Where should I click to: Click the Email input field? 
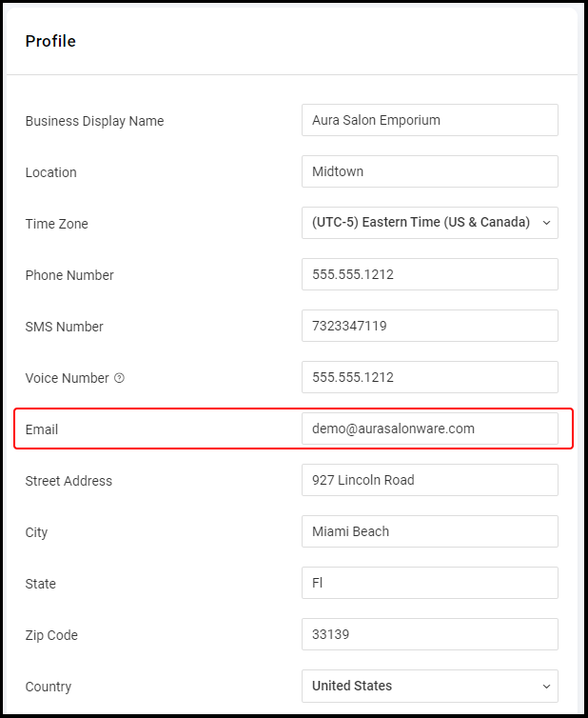pos(430,429)
